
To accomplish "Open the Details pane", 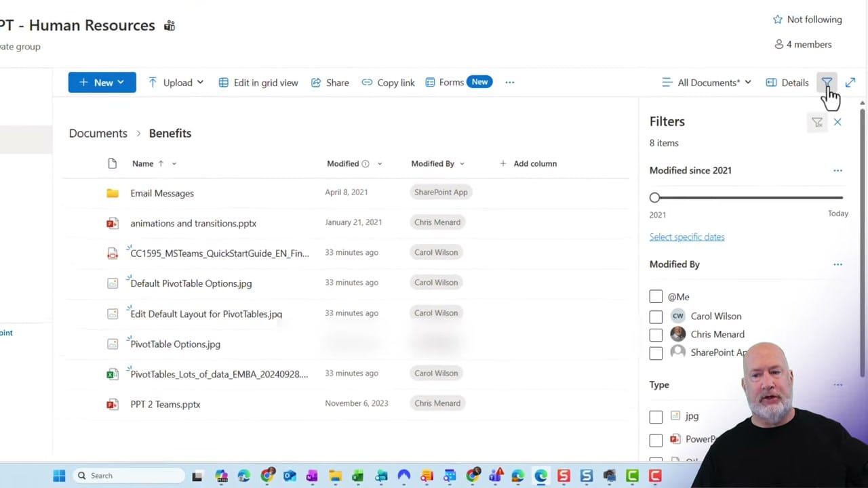I will [787, 82].
